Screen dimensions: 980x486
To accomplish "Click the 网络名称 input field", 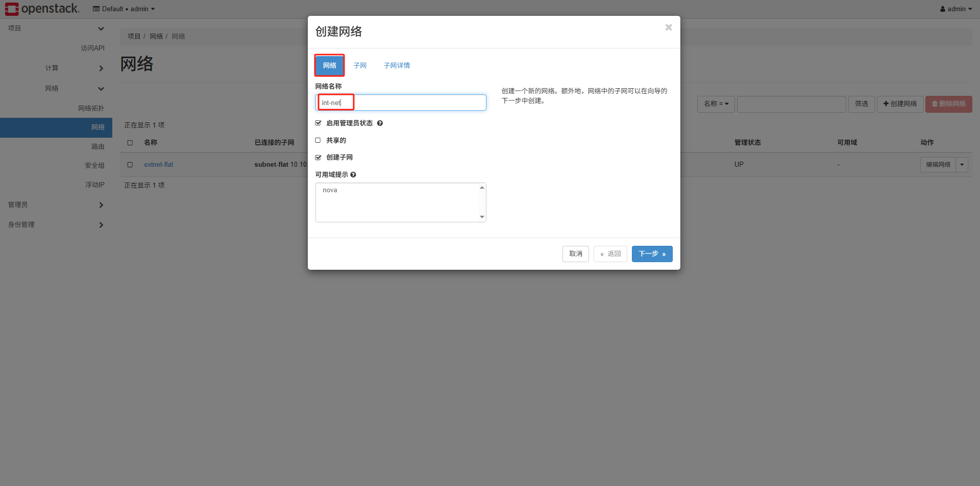I will tap(401, 103).
